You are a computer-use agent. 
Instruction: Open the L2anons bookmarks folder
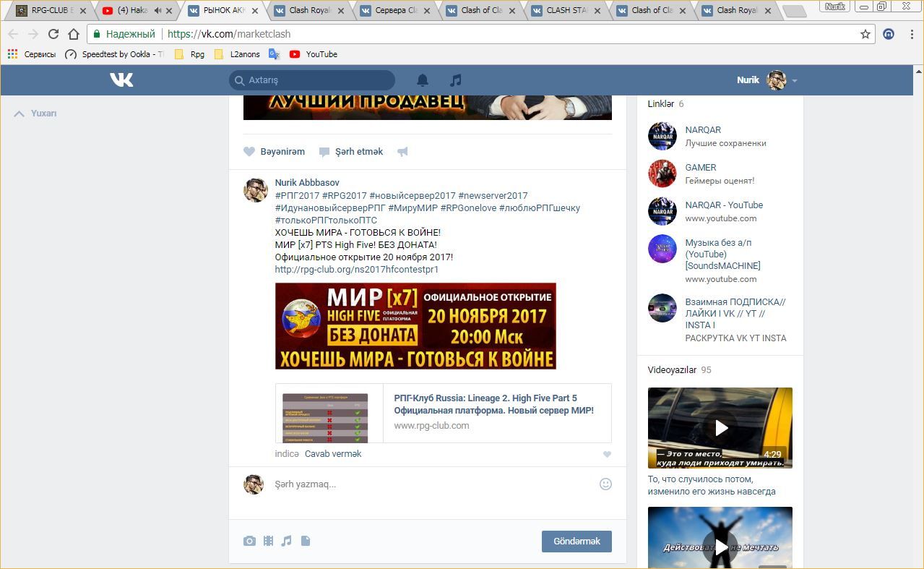(x=237, y=54)
